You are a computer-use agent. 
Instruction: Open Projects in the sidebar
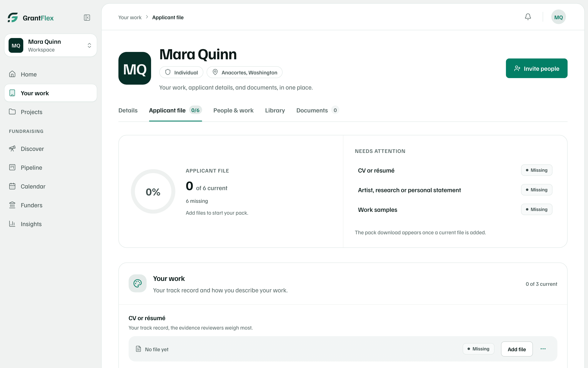click(51, 112)
